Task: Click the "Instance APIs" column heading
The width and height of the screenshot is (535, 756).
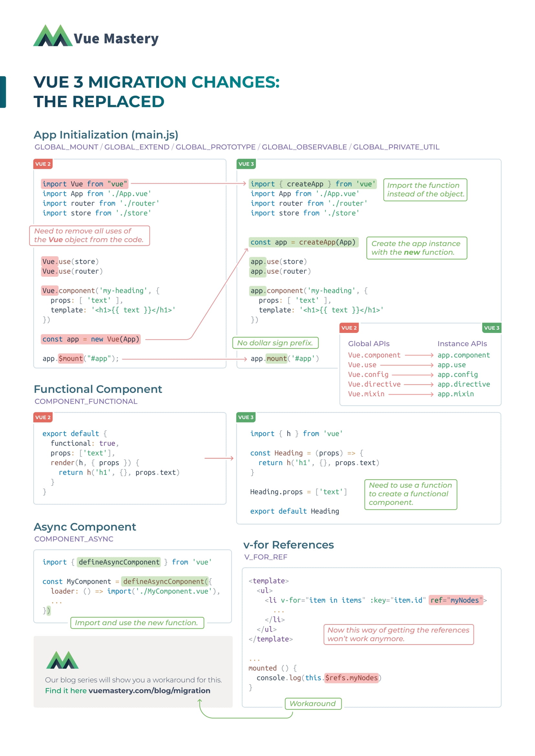Action: (462, 344)
